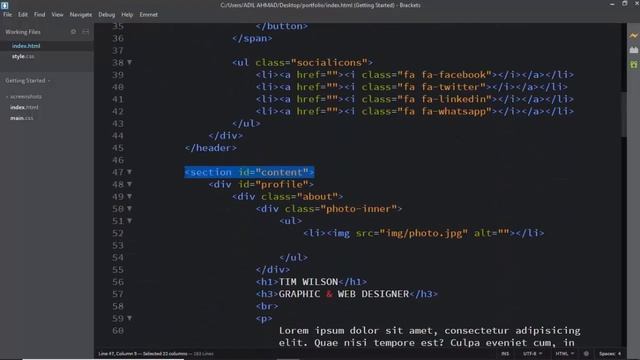This screenshot has width=640, height=360.
Task: Click the selected section id="content" tag
Action: point(249,172)
